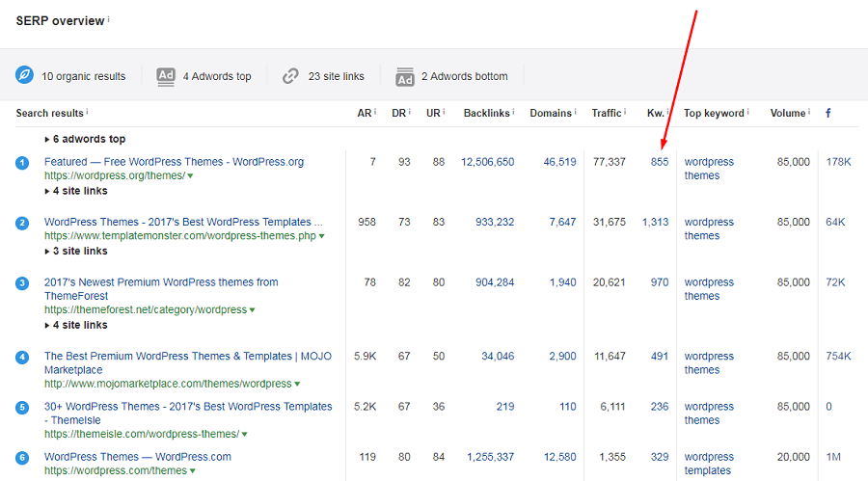Click the Adwords bottom Ad icon

click(405, 77)
